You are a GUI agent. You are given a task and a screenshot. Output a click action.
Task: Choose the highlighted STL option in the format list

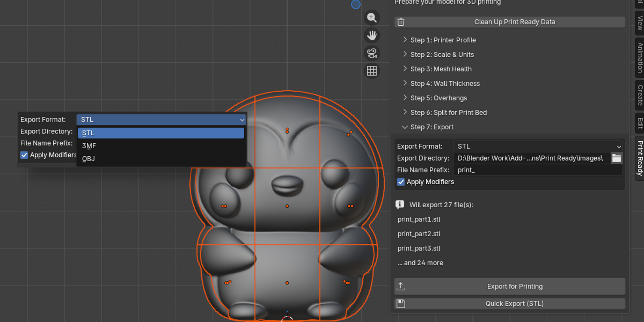pos(161,133)
